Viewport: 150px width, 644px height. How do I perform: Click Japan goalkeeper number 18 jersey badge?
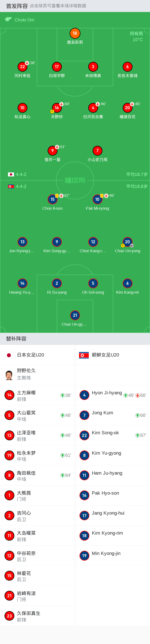[75, 33]
